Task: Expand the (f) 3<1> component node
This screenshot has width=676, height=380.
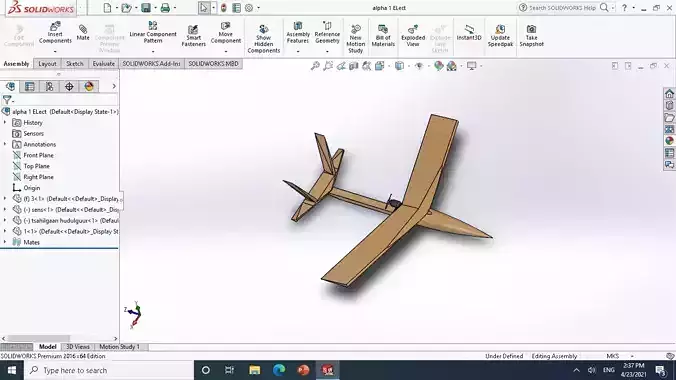Action: coord(5,198)
